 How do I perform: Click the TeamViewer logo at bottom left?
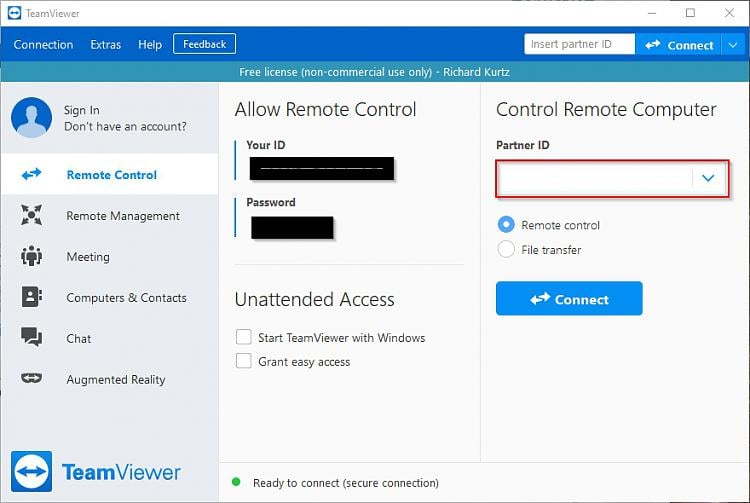tap(96, 471)
